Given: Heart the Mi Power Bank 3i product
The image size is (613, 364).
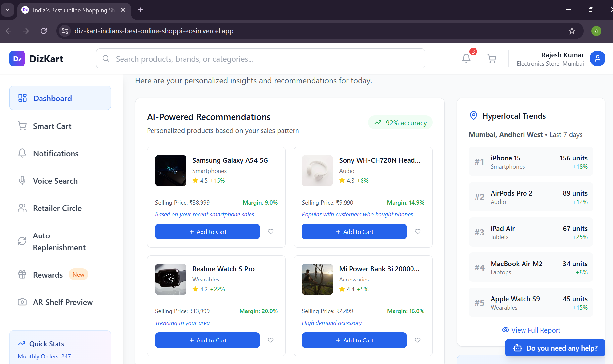Looking at the screenshot, I should 418,340.
